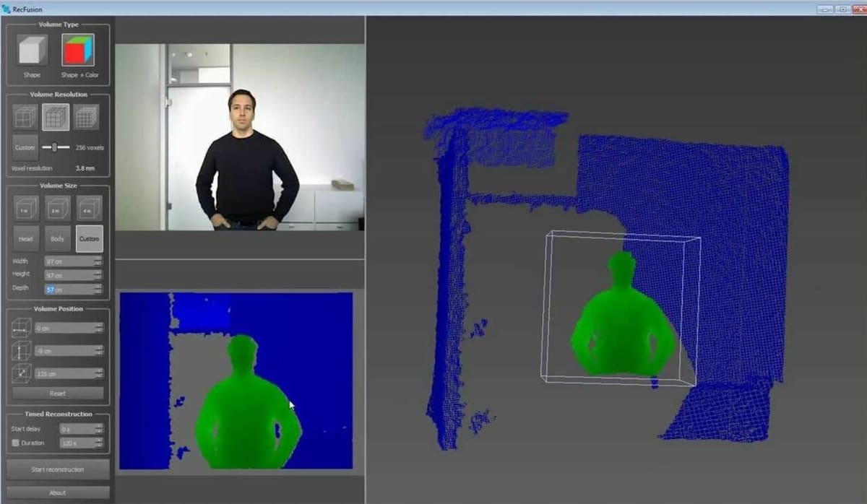The image size is (867, 504).
Task: Set volume size to 2 m cube
Action: (58, 208)
